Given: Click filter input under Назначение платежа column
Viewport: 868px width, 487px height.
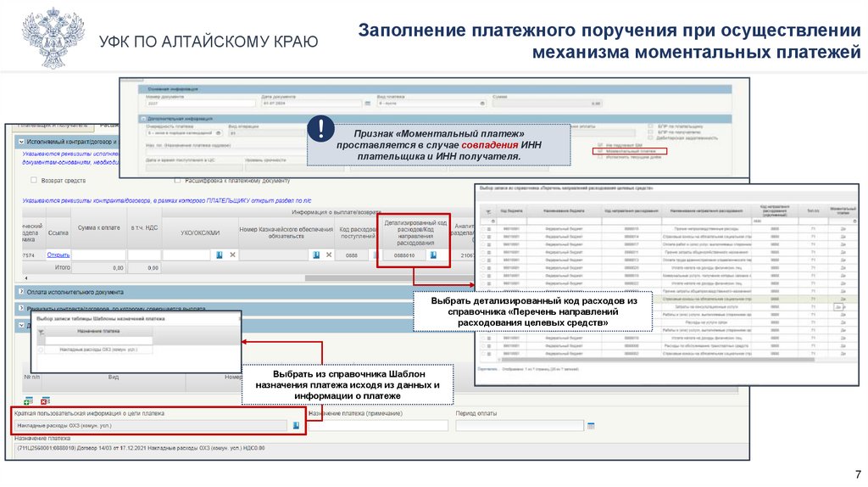Looking at the screenshot, I should 98,340.
